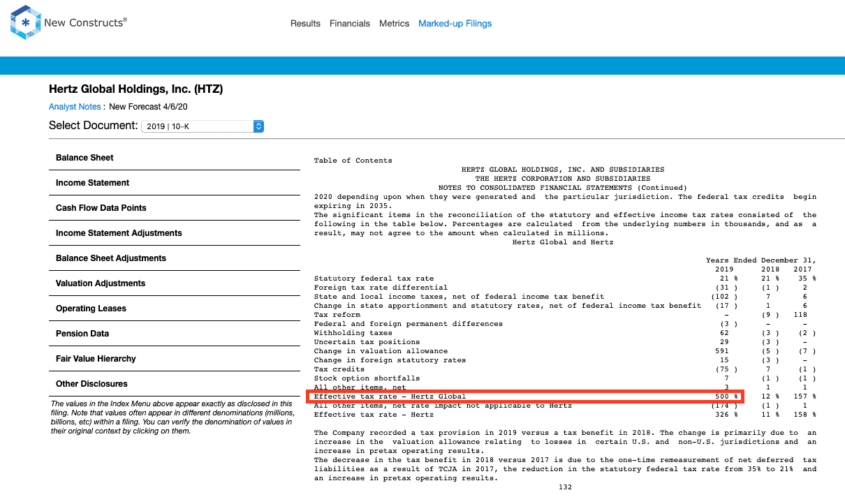Click 'Change in foreign statutory rates' row label
Screen dimensions: 845x504
(x=390, y=360)
